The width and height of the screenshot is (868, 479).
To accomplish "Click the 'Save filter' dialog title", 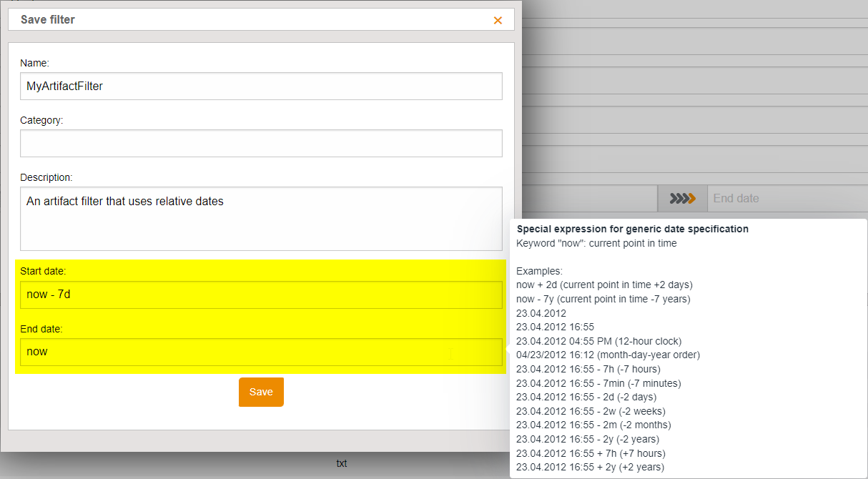I will pos(48,20).
